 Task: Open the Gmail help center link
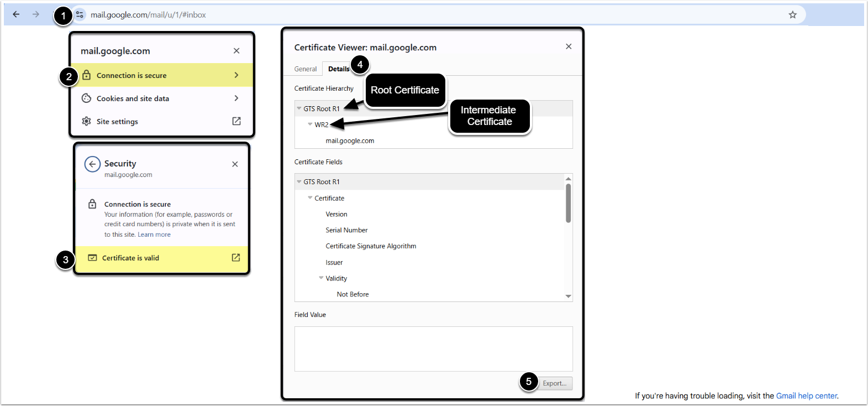(x=807, y=396)
